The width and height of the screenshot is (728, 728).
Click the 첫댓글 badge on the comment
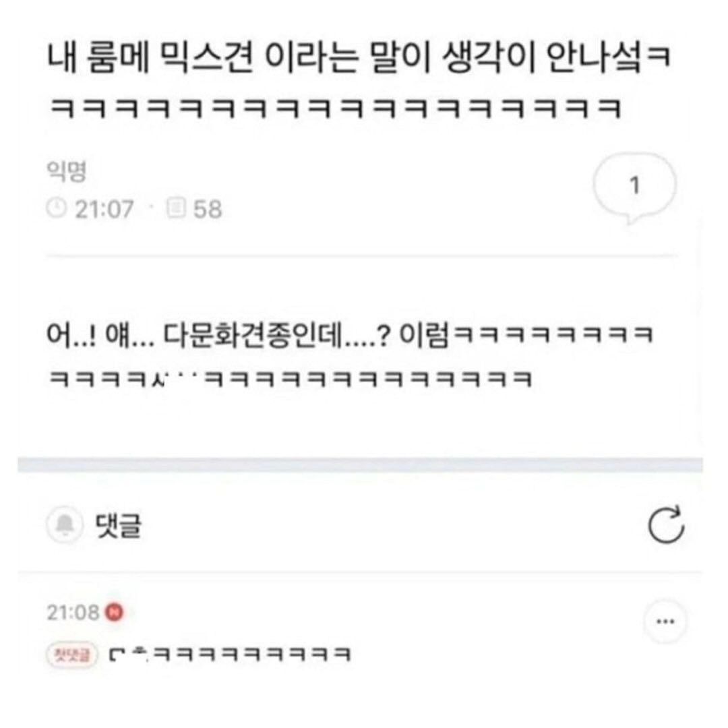pyautogui.click(x=72, y=655)
